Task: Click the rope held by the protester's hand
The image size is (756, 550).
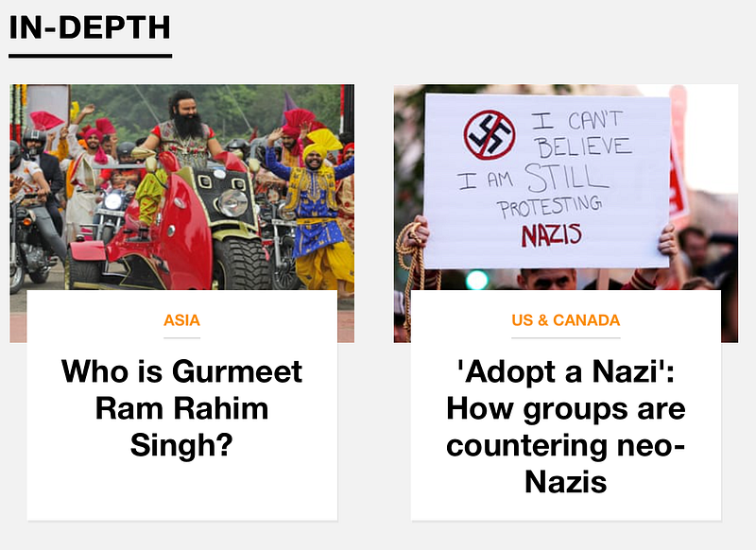Action: (411, 270)
